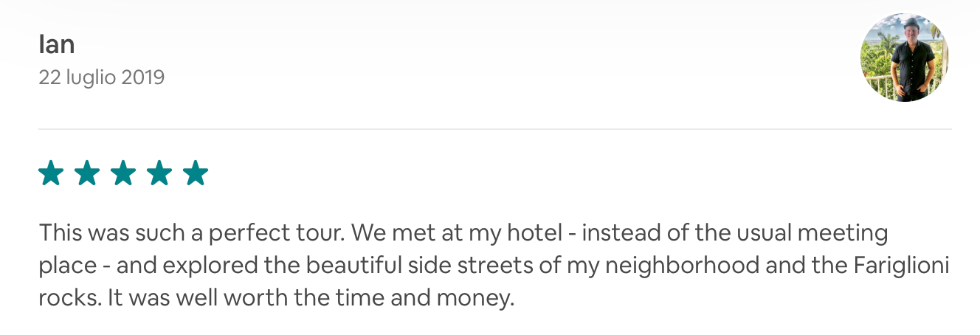Click the horizontal divider below the date
Screen dimensions: 980x335
click(x=494, y=129)
